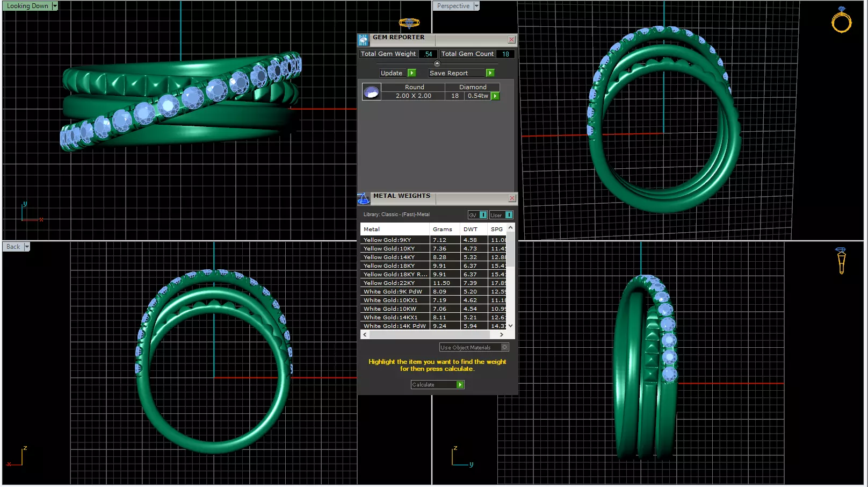Viewport: 868px width, 487px height.
Task: Click the metal table scroll-down arrow
Action: click(x=510, y=325)
